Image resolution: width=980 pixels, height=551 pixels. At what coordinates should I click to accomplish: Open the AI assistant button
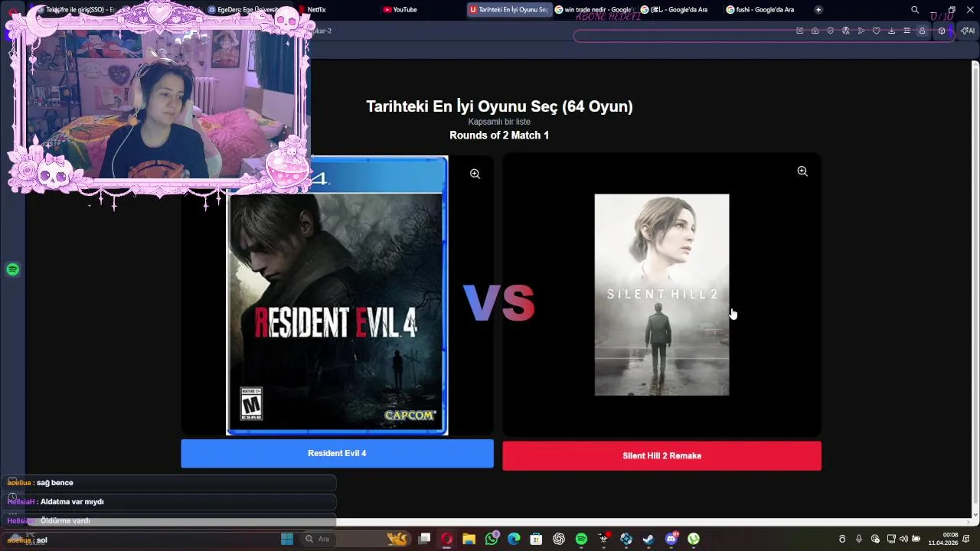969,31
